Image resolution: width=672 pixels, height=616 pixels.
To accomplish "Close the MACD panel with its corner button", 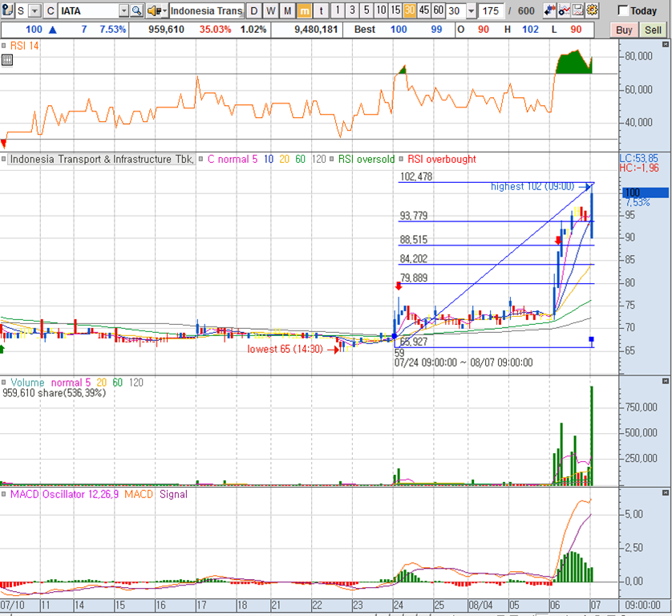I will (x=666, y=493).
